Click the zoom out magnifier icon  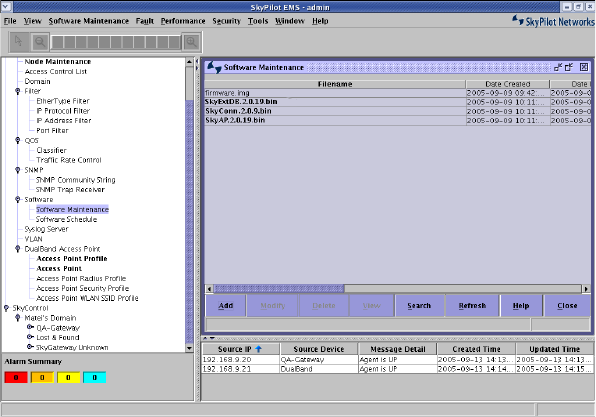(40, 42)
